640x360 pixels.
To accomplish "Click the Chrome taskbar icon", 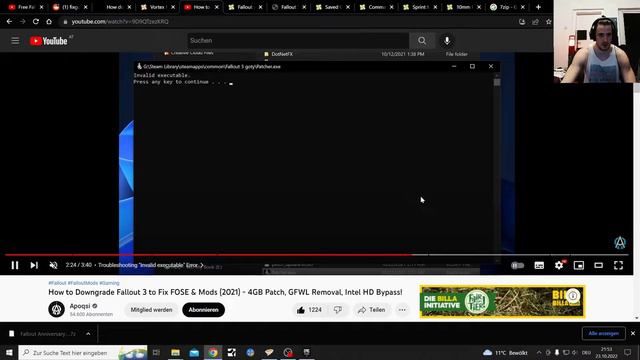I will [213, 353].
